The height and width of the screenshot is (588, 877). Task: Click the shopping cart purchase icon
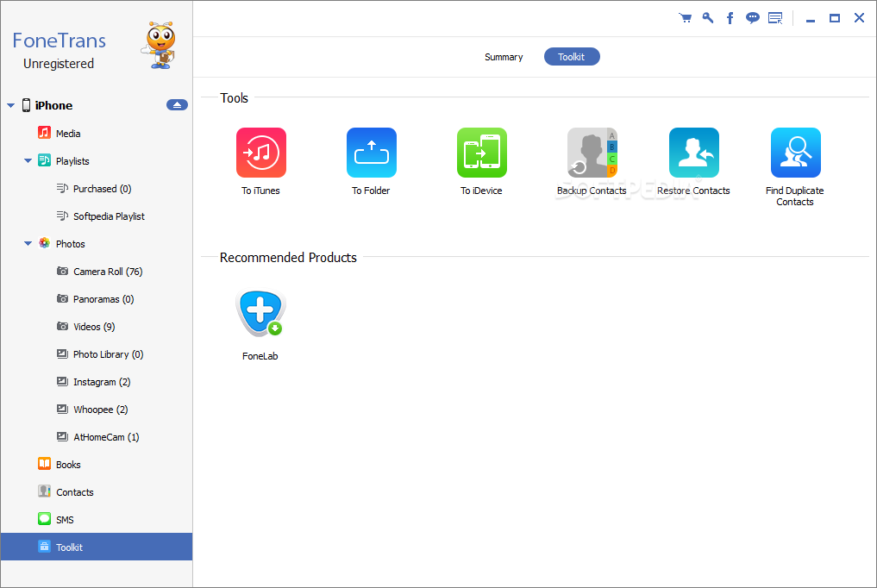[686, 18]
